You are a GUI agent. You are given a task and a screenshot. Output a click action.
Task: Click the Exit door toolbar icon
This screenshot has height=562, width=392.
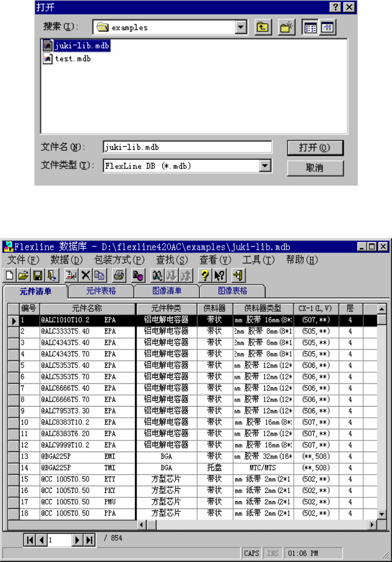tap(238, 275)
